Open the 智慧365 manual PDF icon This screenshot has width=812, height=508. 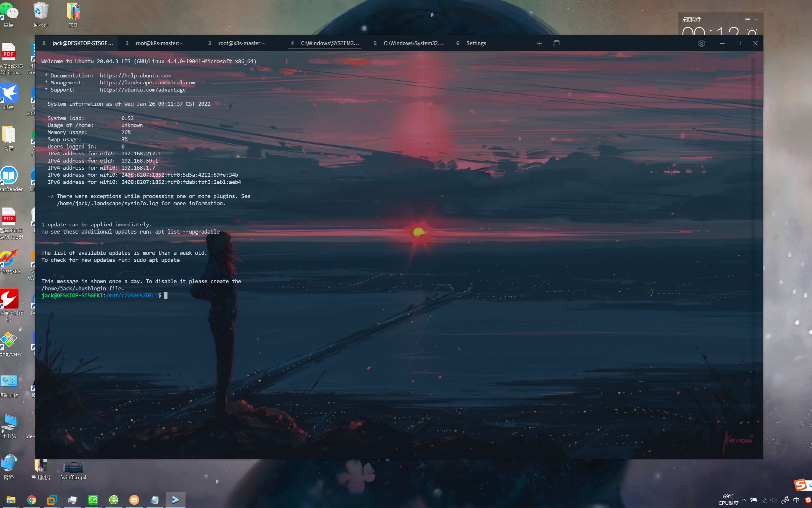[x=9, y=224]
